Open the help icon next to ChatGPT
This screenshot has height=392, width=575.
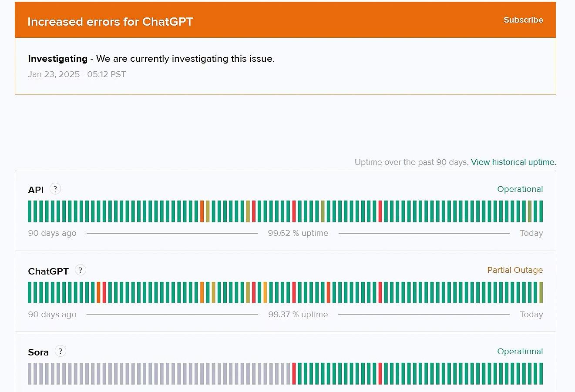coord(81,270)
